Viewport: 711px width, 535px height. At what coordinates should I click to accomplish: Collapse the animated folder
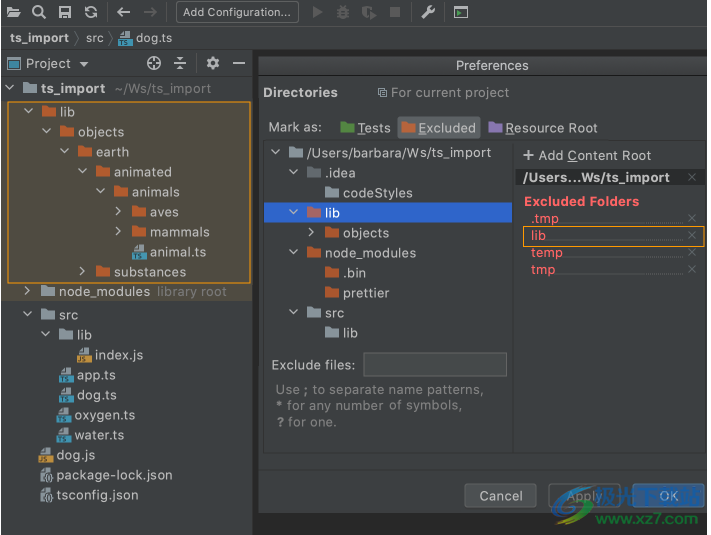83,170
